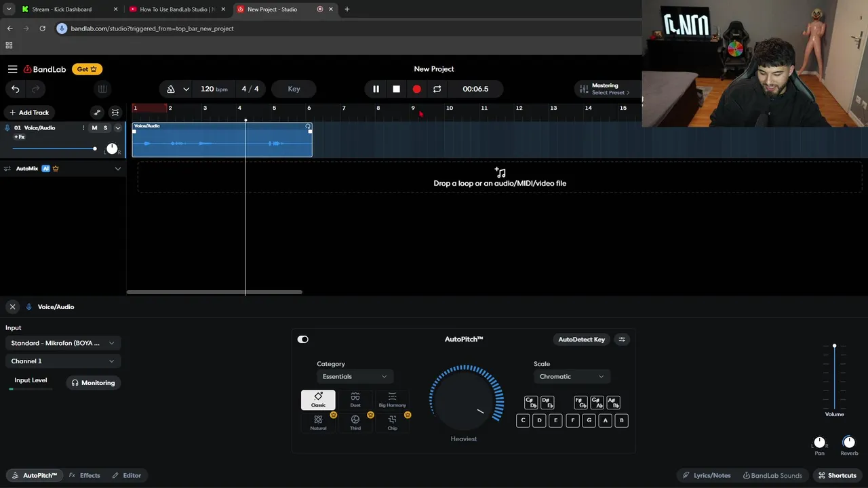868x488 pixels.
Task: Toggle the B note key
Action: click(x=621, y=420)
